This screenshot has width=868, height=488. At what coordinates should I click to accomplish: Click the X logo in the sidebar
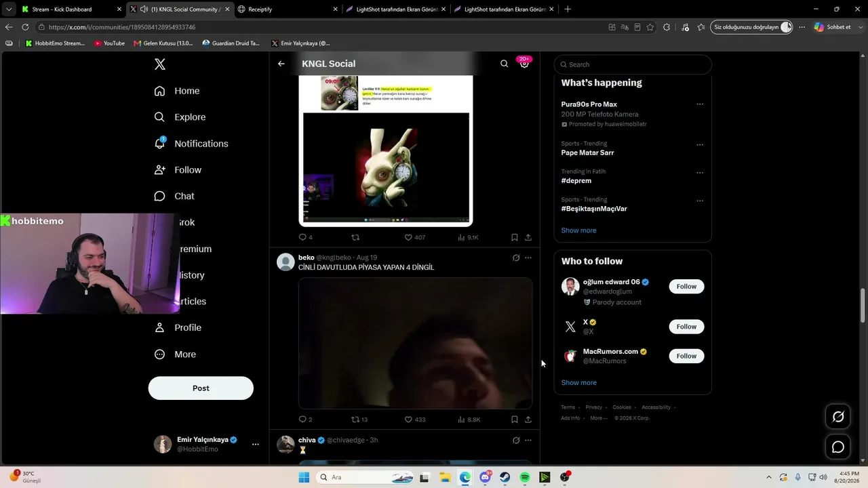(160, 64)
